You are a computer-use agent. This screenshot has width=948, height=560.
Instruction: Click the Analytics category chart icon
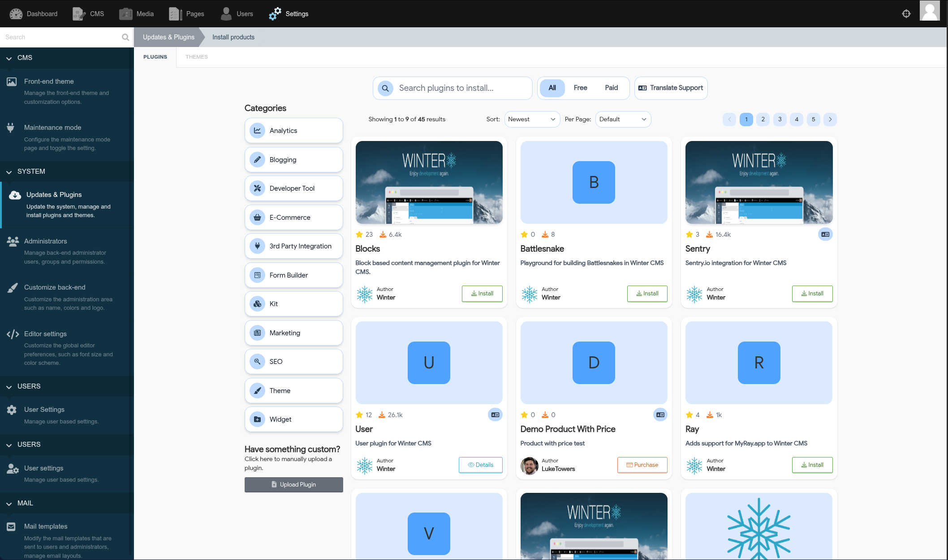pos(257,131)
